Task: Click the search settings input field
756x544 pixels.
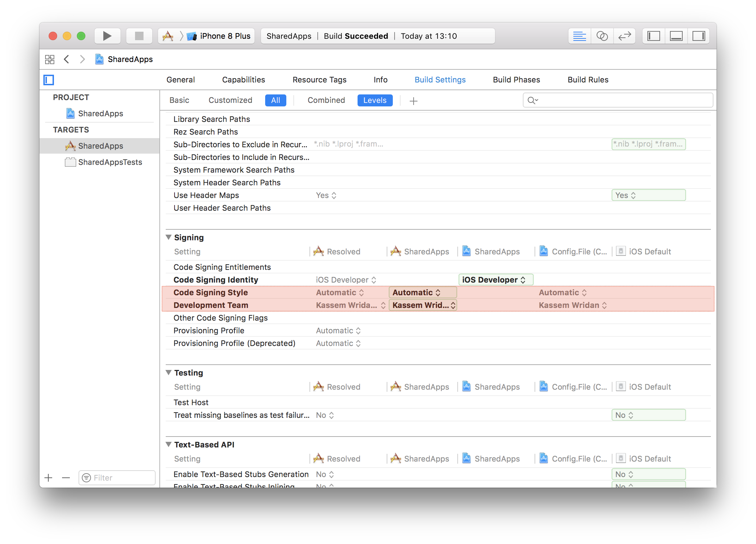Action: point(618,100)
